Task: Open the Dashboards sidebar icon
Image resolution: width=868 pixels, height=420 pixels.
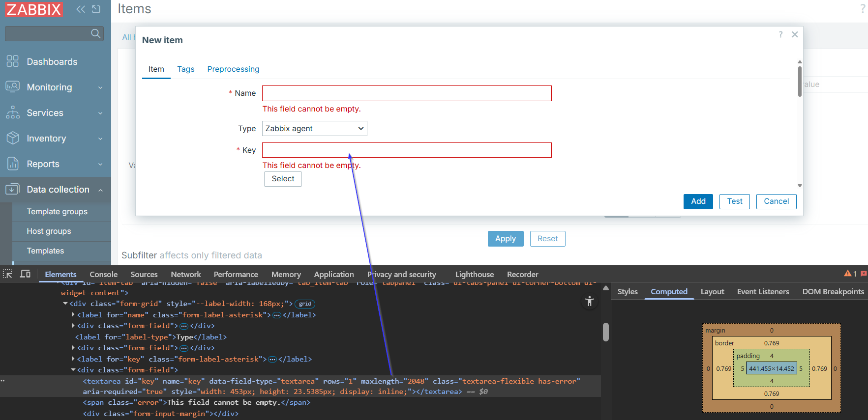Action: coord(12,61)
